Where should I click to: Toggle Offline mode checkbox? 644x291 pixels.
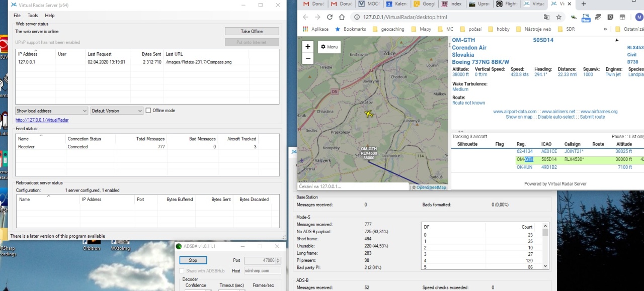click(x=148, y=111)
